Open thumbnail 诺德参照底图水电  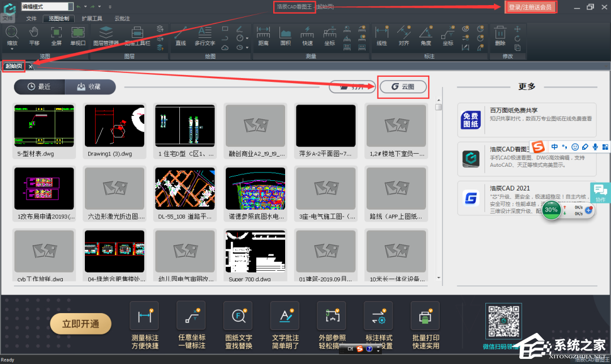[256, 189]
